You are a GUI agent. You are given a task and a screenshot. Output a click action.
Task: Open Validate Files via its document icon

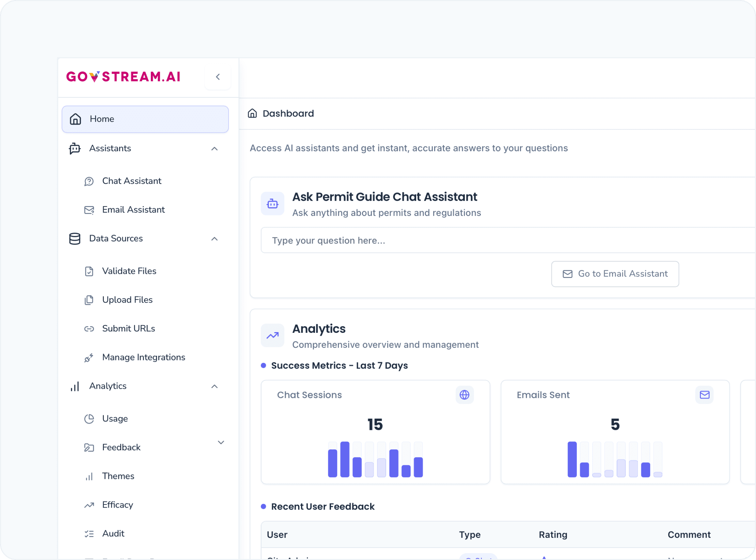coord(89,271)
